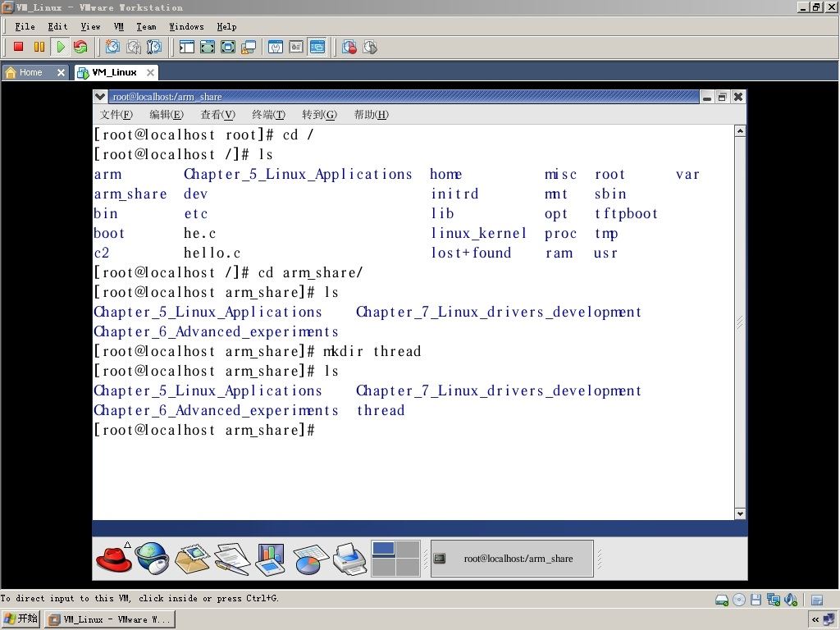Image resolution: width=840 pixels, height=630 pixels.
Task: Expand hidden tray icons with double chevron
Action: pos(815,620)
